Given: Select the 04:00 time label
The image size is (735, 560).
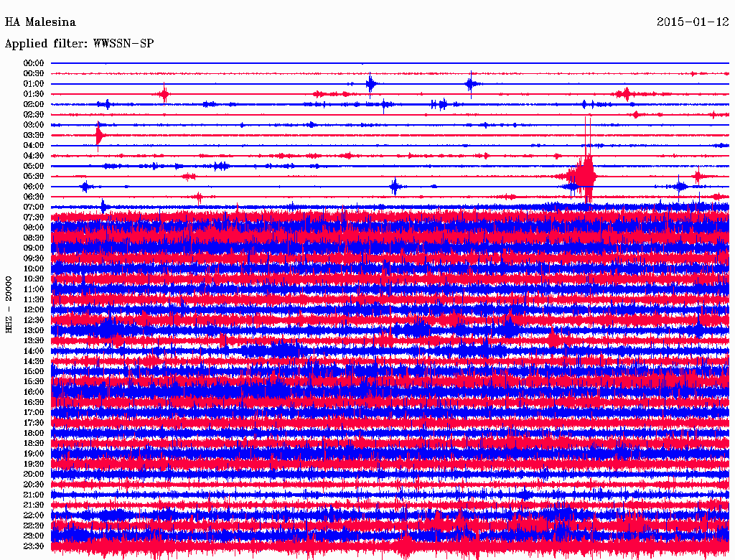Looking at the screenshot, I should coord(34,146).
